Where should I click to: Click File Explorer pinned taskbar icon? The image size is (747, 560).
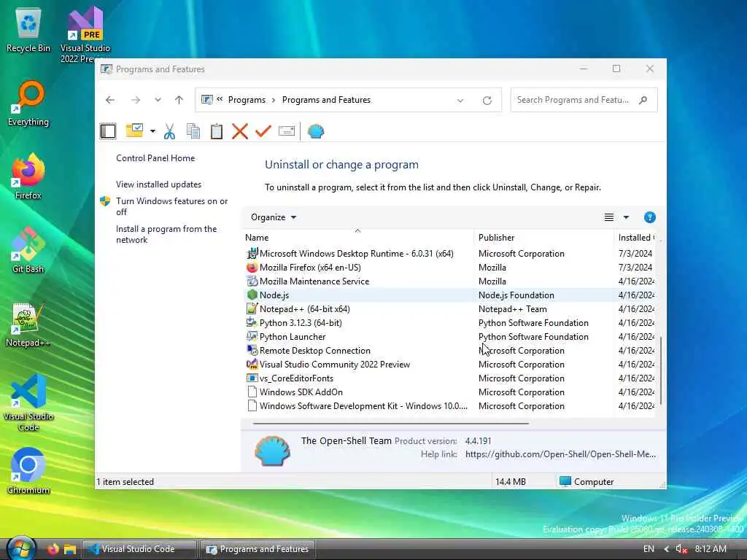pyautogui.click(x=70, y=550)
